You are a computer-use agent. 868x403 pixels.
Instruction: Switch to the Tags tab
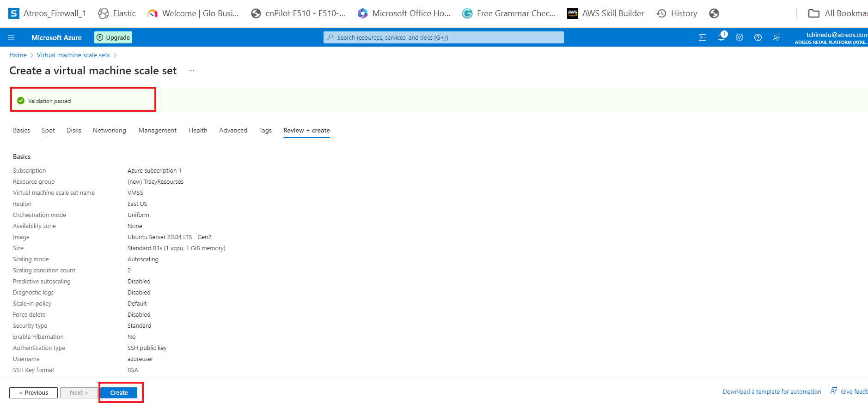click(x=265, y=130)
